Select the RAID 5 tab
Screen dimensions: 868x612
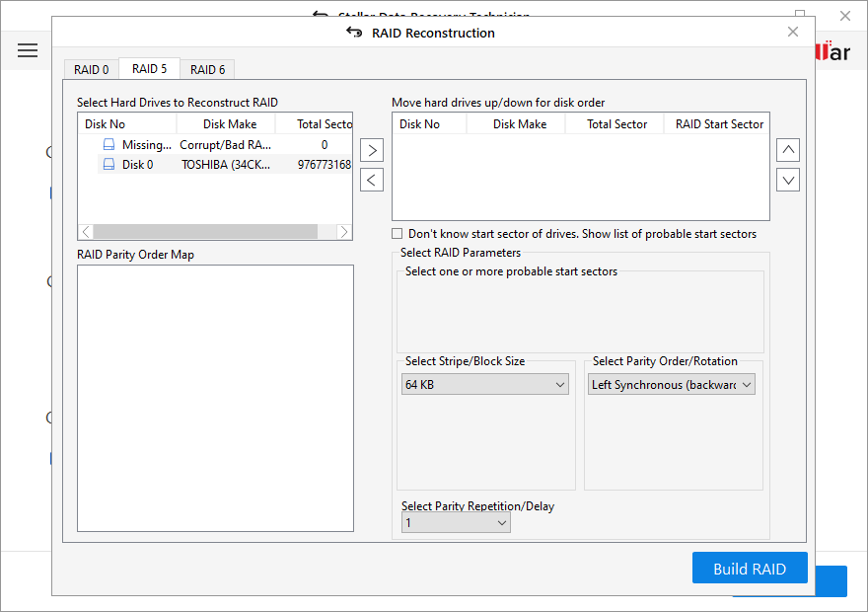pyautogui.click(x=149, y=69)
